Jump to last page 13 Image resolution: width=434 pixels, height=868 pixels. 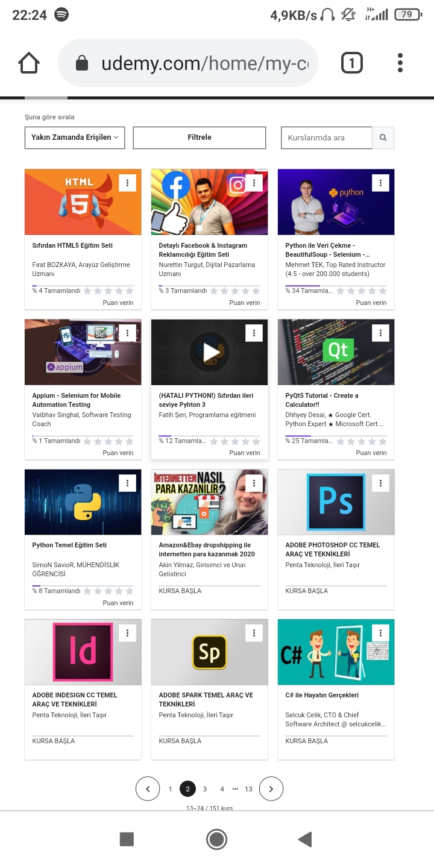248,789
